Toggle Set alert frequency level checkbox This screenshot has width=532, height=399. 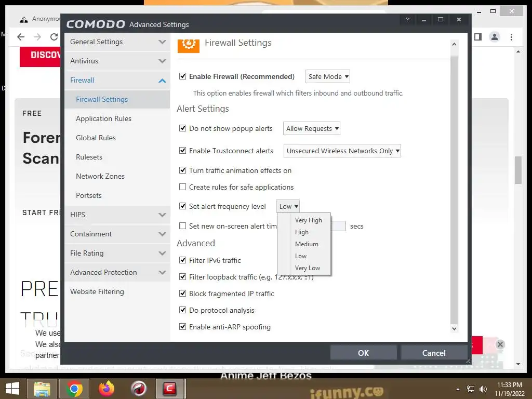(x=182, y=206)
